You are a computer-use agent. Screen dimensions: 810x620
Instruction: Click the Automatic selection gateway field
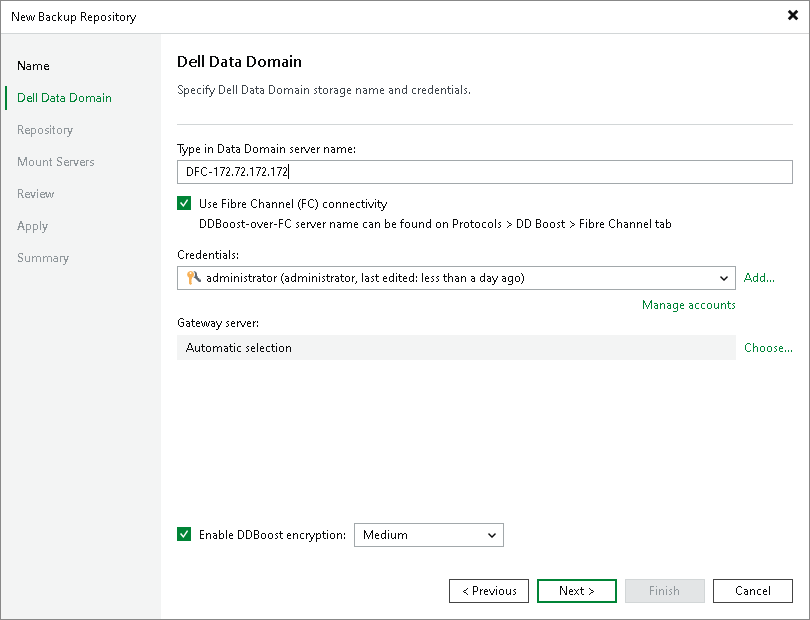tap(456, 348)
